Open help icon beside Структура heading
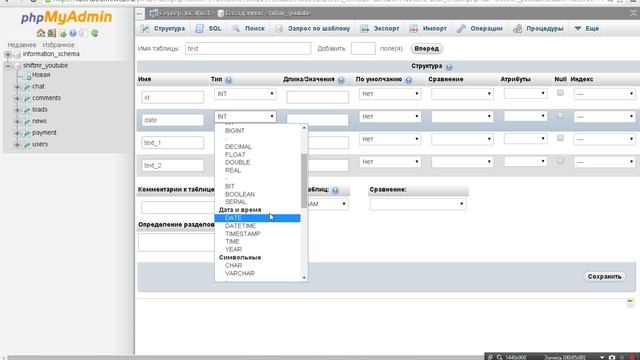 pos(449,67)
